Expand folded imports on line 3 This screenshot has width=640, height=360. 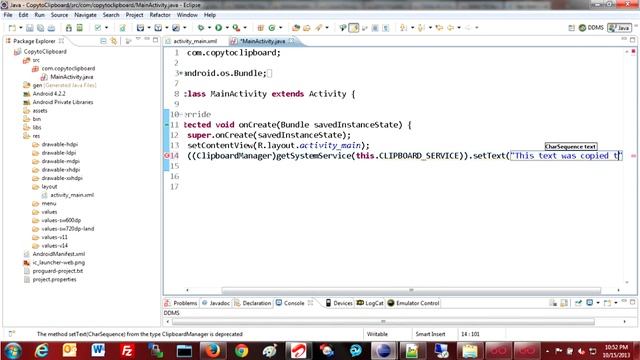point(180,73)
